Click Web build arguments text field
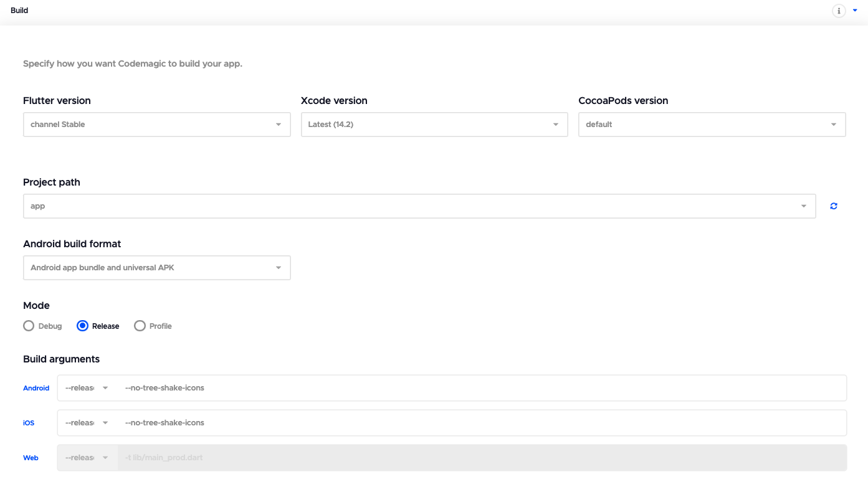Viewport: 868px width, 487px height. [482, 458]
